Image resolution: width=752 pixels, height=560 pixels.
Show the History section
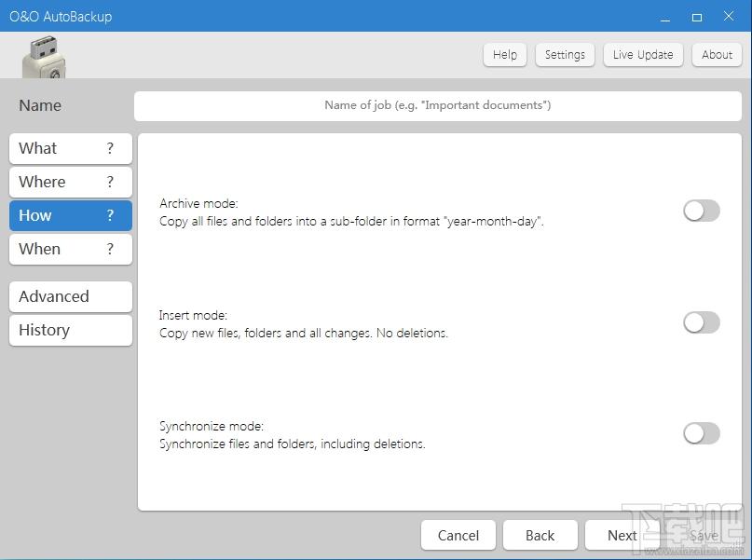[x=71, y=331]
